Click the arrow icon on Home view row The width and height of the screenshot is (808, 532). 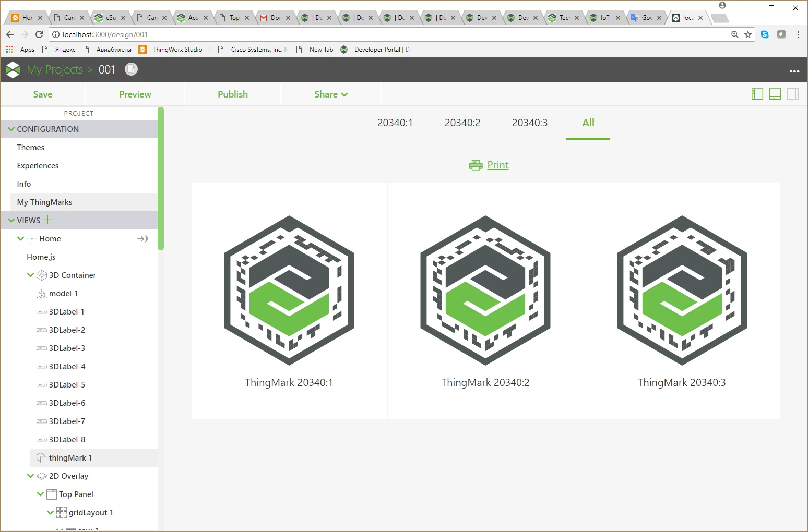point(142,239)
